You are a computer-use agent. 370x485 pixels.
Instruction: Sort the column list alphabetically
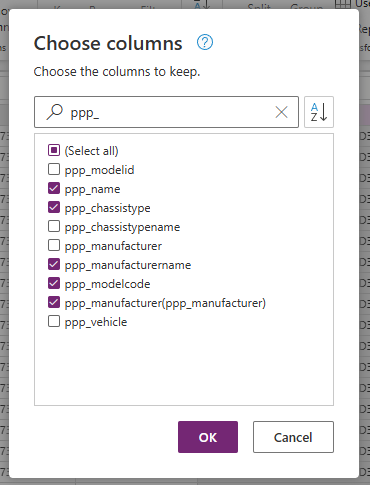[x=319, y=112]
